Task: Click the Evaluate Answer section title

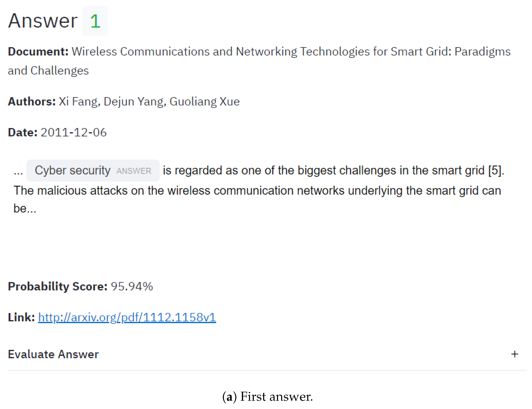Action: pos(53,354)
